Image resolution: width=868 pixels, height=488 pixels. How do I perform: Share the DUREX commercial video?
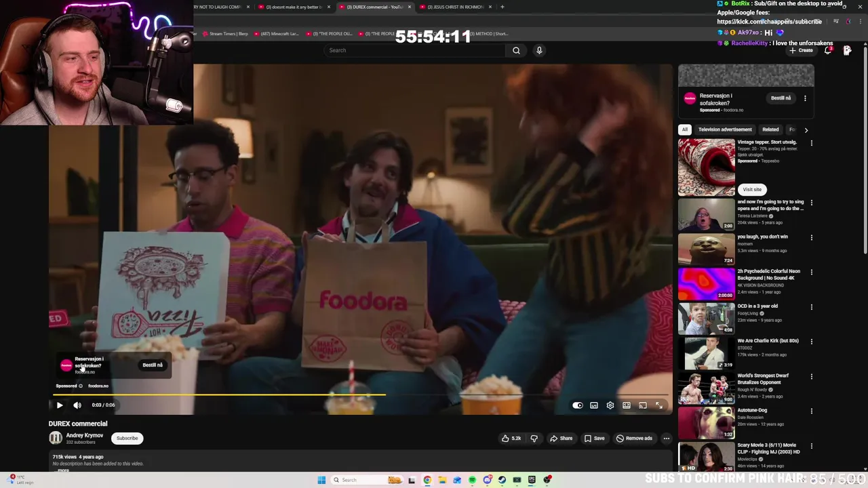pos(561,439)
